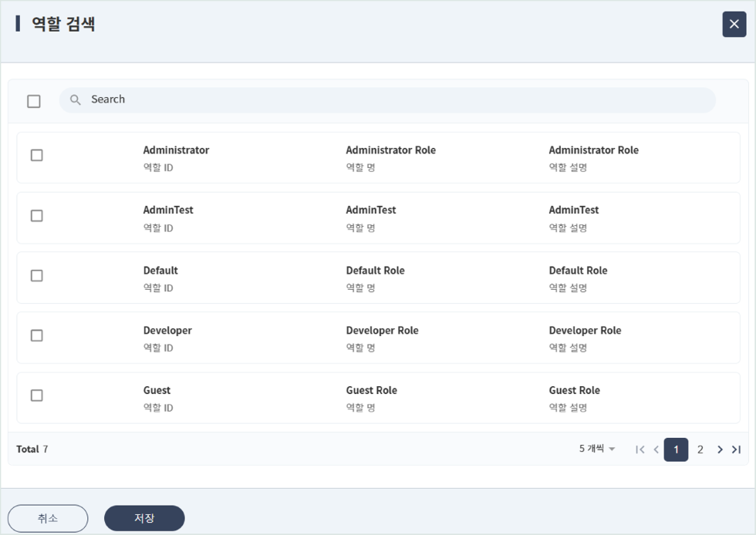
Task: Click Developer Role under 역할 설명
Action: [585, 331]
